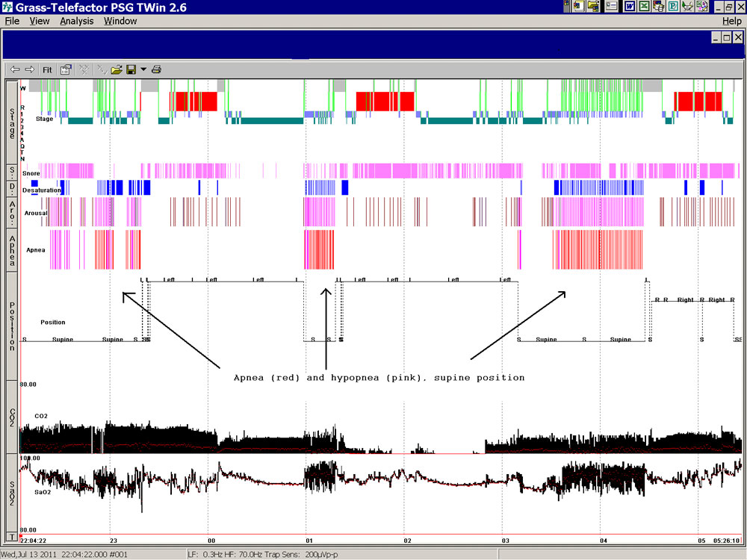Print the trend view using printer icon
Screen dimensions: 747x560
click(156, 69)
